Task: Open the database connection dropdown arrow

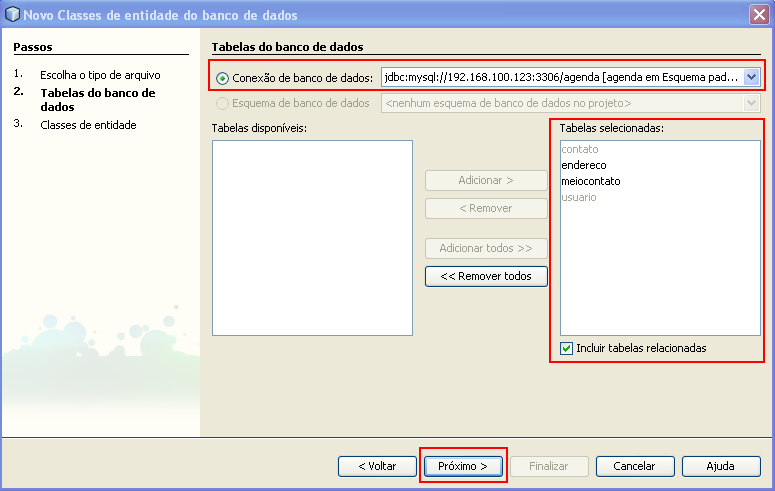Action: [751, 77]
